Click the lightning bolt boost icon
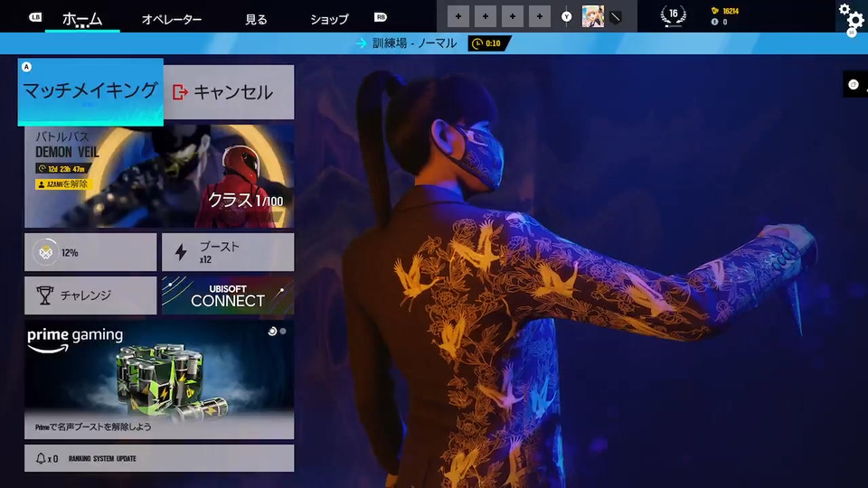This screenshot has height=488, width=868. click(x=181, y=252)
